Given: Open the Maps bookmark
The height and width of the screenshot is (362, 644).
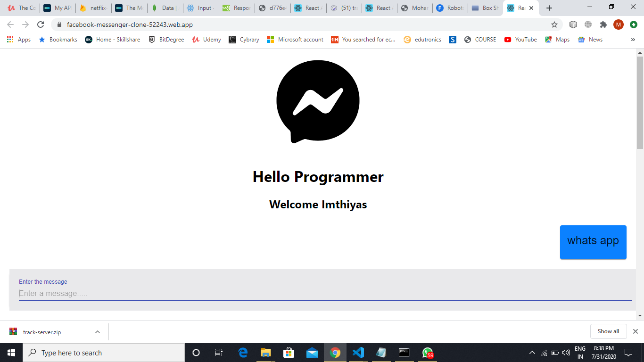Looking at the screenshot, I should click(x=557, y=40).
